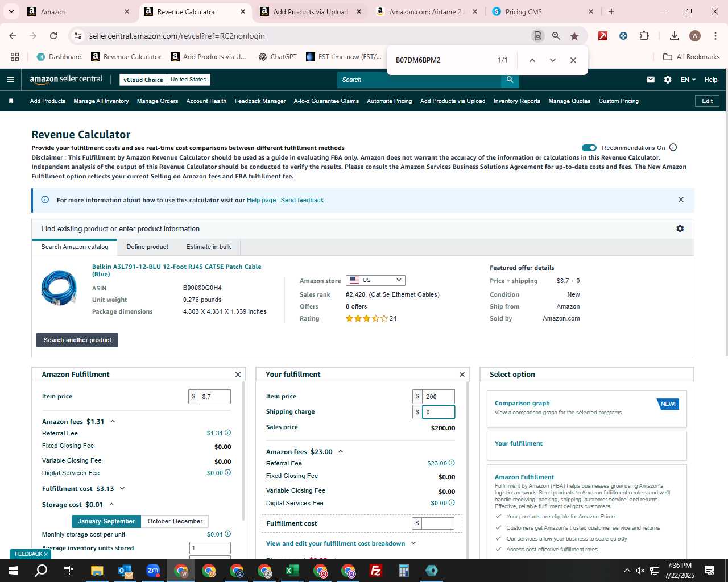Close the Amazon Fulfillment panel
Screen dimensions: 728x582
coord(238,375)
